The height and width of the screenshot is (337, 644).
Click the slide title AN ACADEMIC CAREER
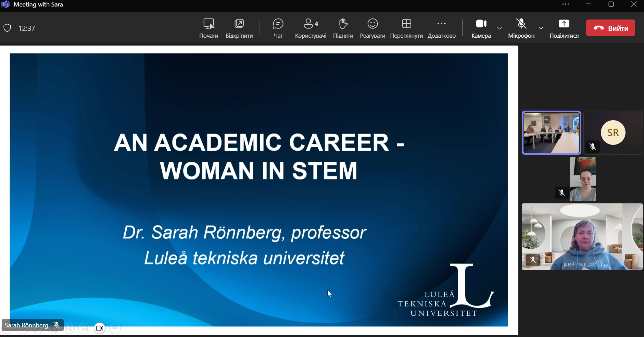[x=259, y=157]
